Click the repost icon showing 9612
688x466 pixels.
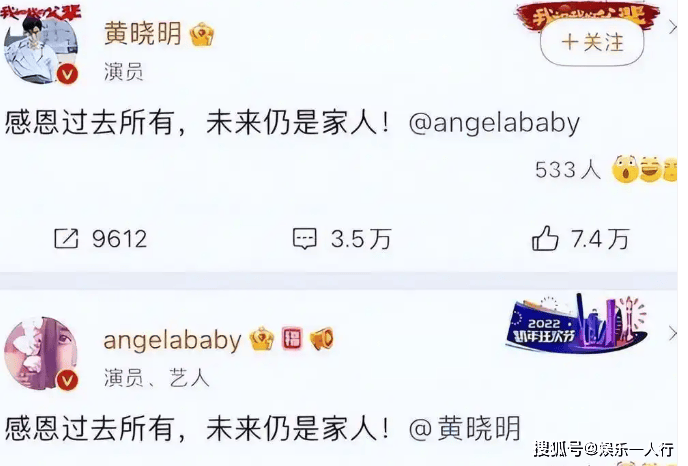66,239
